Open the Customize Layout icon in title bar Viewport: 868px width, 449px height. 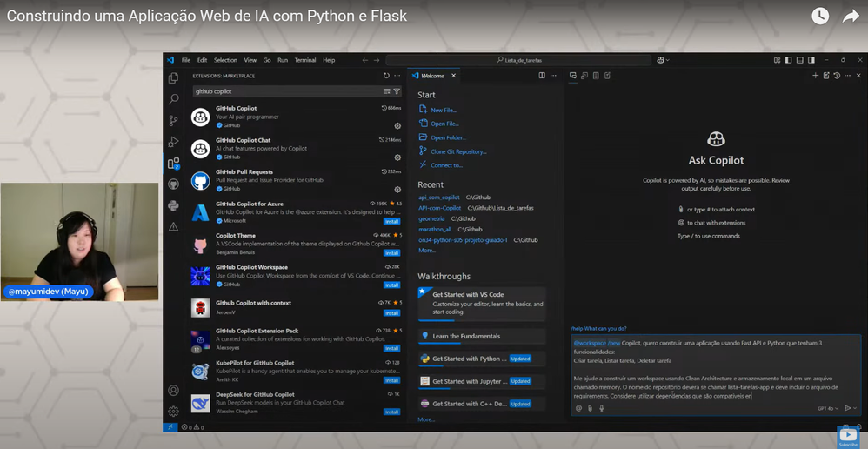(778, 60)
